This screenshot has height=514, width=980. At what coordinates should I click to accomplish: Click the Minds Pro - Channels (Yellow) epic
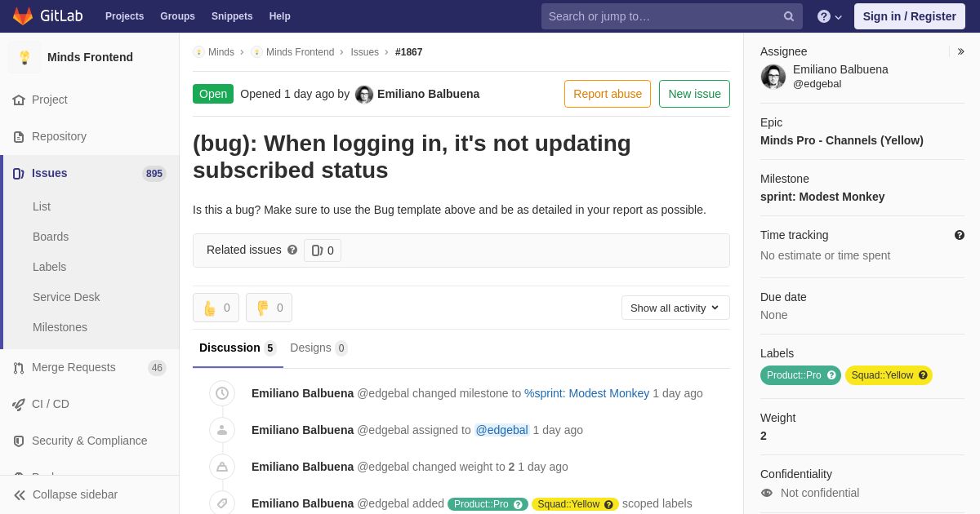(842, 140)
